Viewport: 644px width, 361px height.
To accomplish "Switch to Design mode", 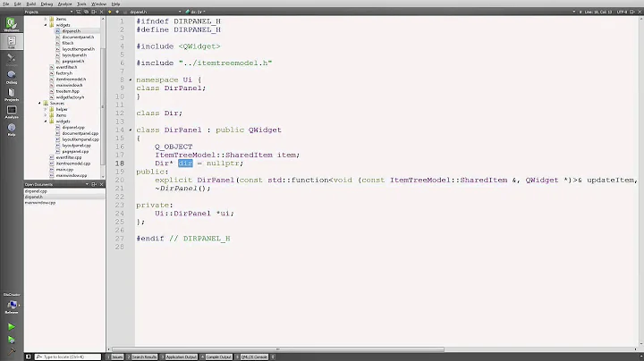I will tap(12, 60).
